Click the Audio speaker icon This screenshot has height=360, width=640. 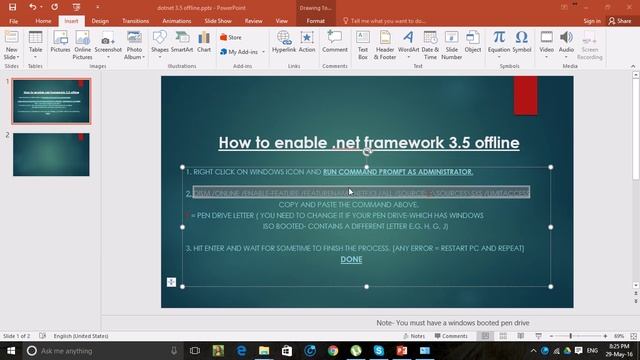coord(566,38)
